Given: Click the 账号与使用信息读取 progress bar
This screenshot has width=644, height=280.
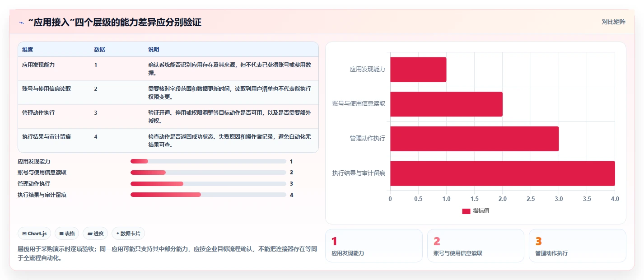Looking at the screenshot, I should click(x=208, y=173).
